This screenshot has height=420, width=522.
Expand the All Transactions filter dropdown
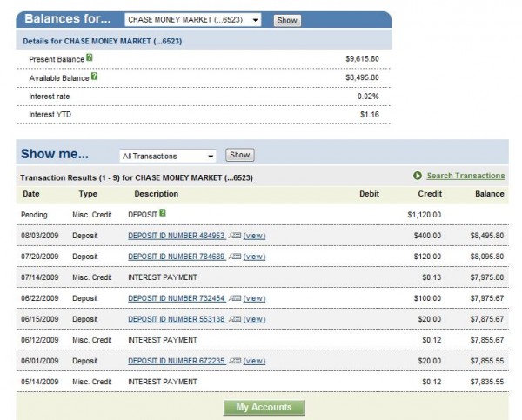[x=168, y=156]
